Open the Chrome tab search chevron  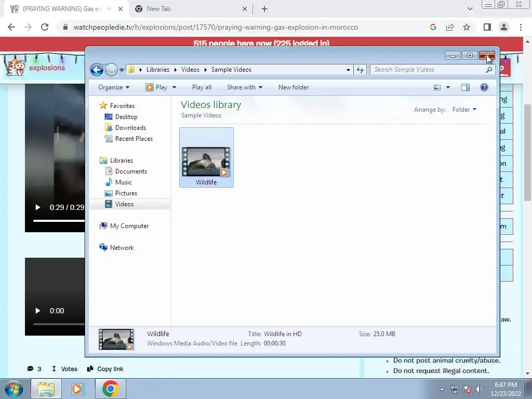pos(470,9)
